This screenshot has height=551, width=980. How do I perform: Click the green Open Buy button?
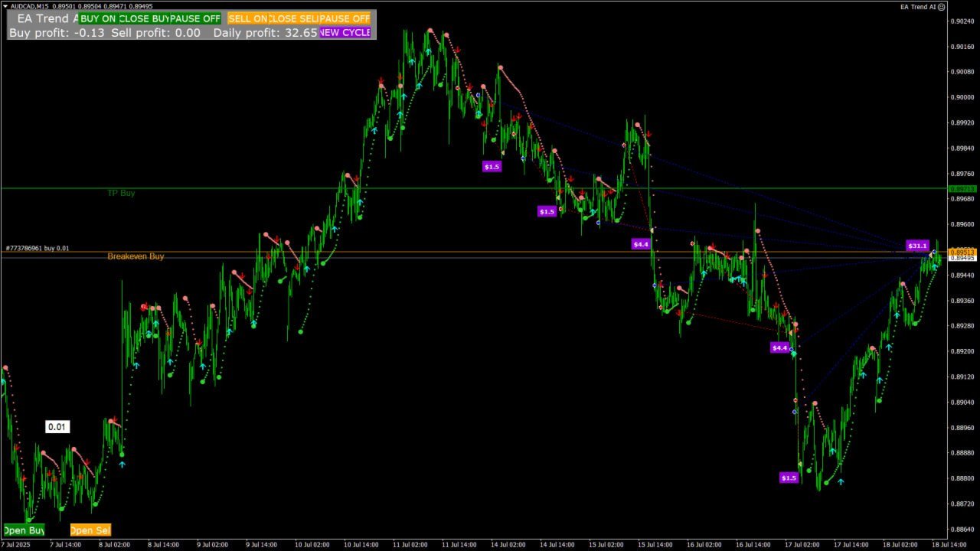[x=24, y=530]
